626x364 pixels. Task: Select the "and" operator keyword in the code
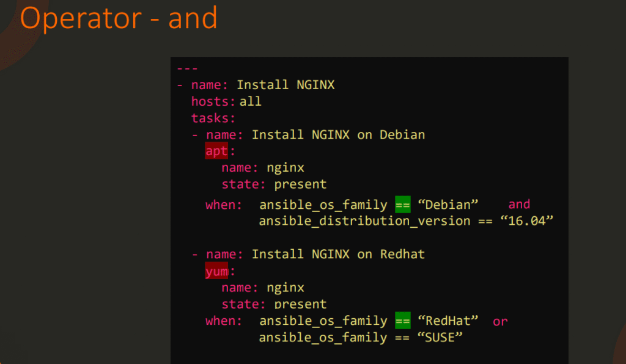(x=519, y=205)
